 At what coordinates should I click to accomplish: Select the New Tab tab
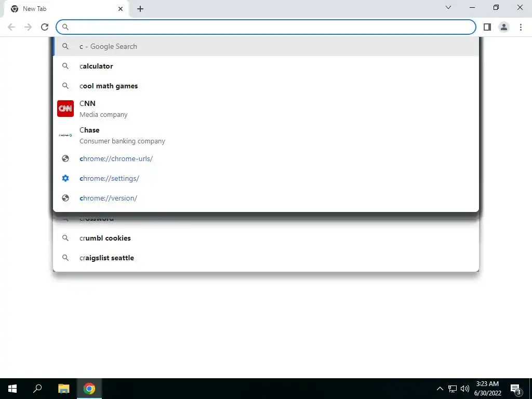pyautogui.click(x=66, y=9)
